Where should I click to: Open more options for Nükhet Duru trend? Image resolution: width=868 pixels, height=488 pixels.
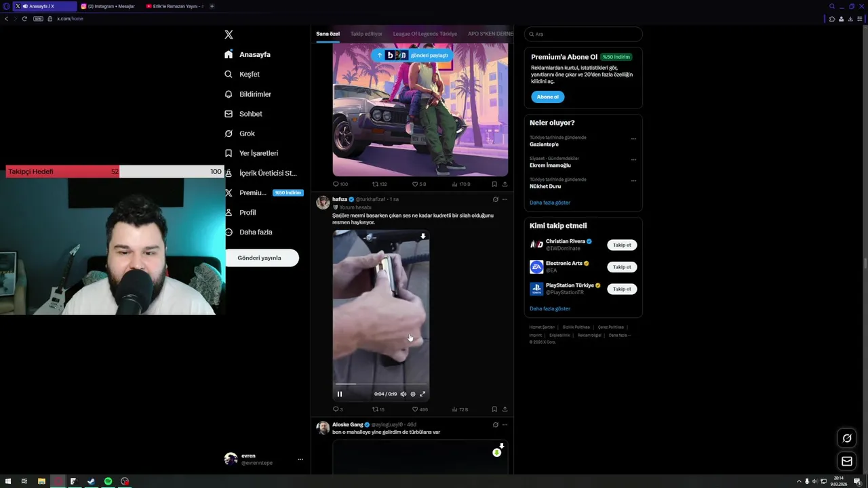(633, 180)
